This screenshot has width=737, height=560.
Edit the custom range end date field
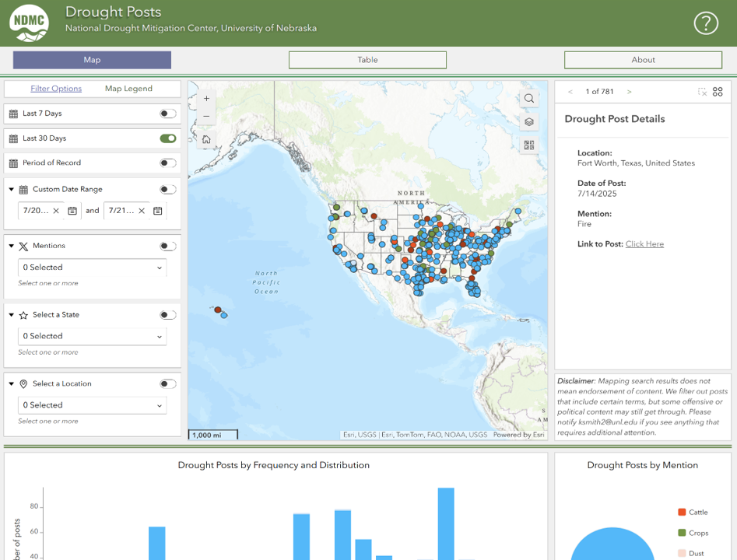pos(121,211)
